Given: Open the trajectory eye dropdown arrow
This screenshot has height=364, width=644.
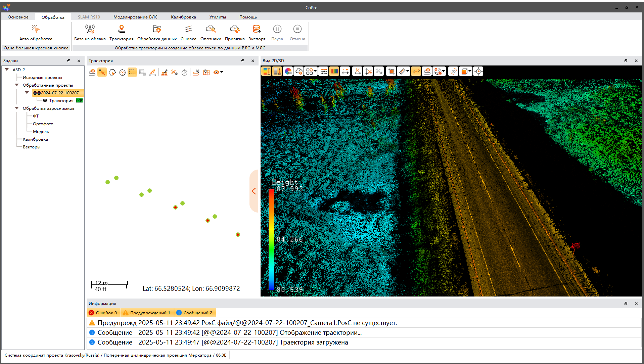Looking at the screenshot, I should point(222,73).
